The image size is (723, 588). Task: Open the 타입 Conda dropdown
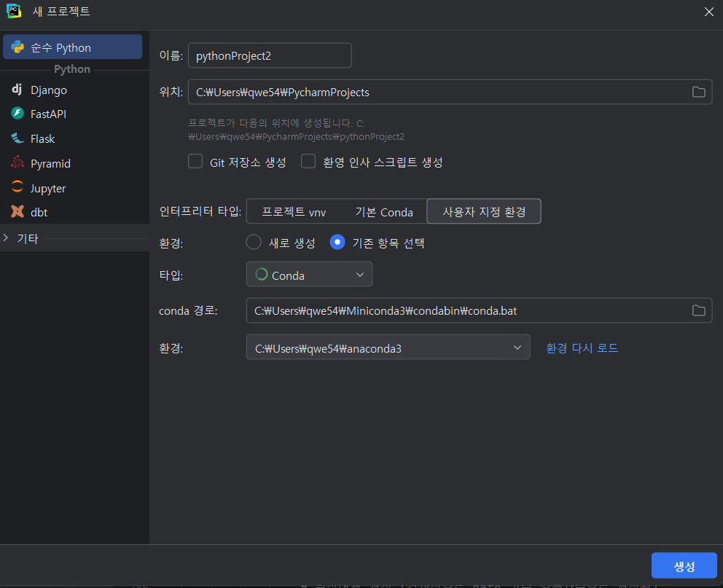(x=310, y=275)
